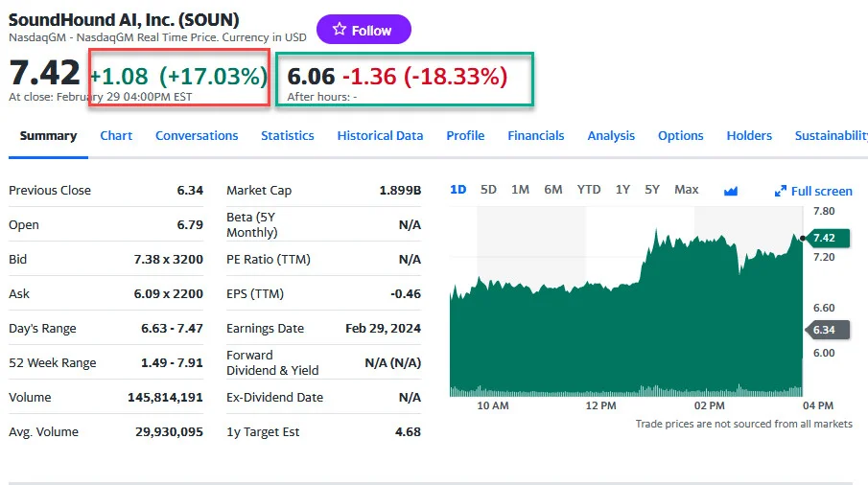Click the EPS (TTM) value -0.46
Screen dimensions: 868x485
click(406, 293)
